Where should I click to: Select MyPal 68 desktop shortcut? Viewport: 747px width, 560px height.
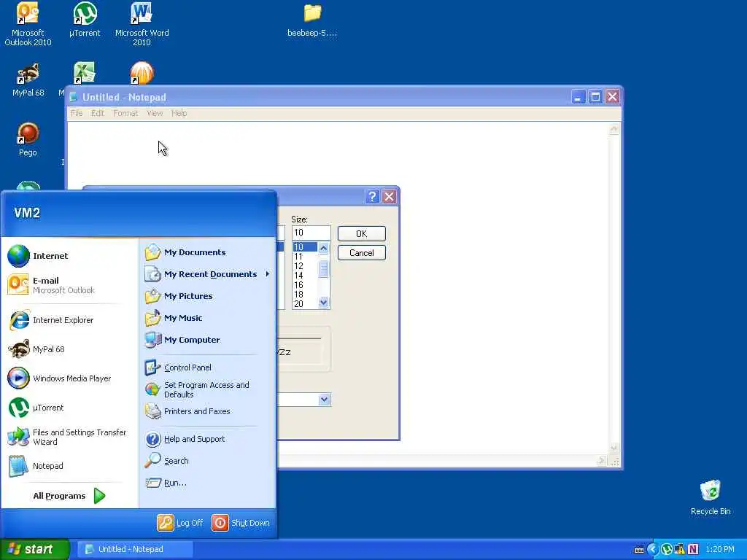point(28,80)
